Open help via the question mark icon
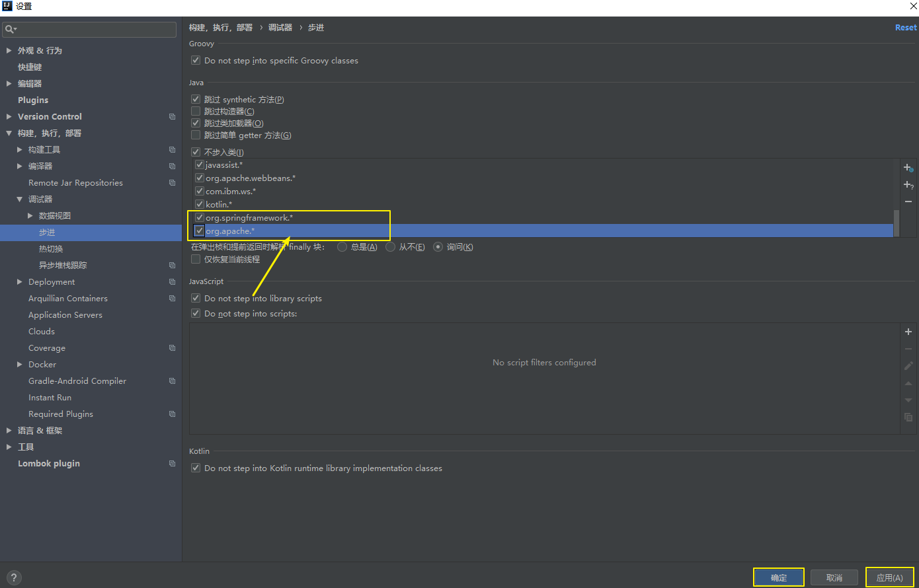Viewport: 919px width, 588px height. 13,577
